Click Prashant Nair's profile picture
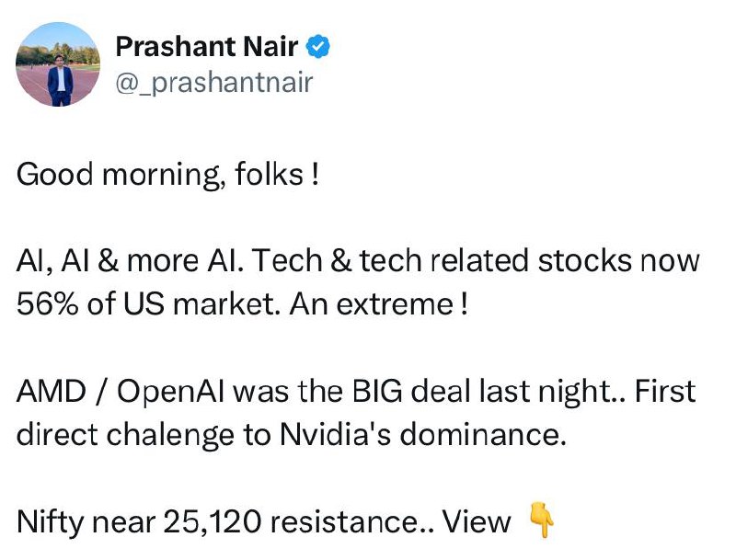This screenshot has width=736, height=560. click(x=59, y=63)
